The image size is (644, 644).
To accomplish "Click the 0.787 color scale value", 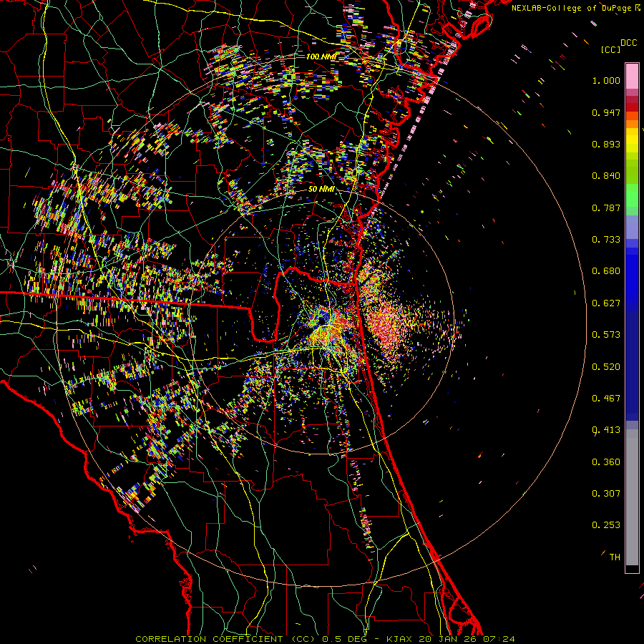I will coord(606,208).
